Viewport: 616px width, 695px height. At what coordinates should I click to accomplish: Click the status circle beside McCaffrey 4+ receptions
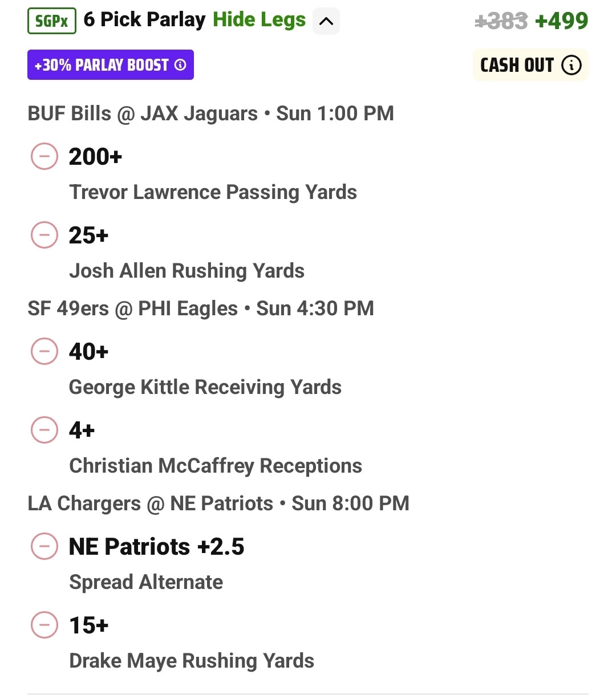(44, 430)
